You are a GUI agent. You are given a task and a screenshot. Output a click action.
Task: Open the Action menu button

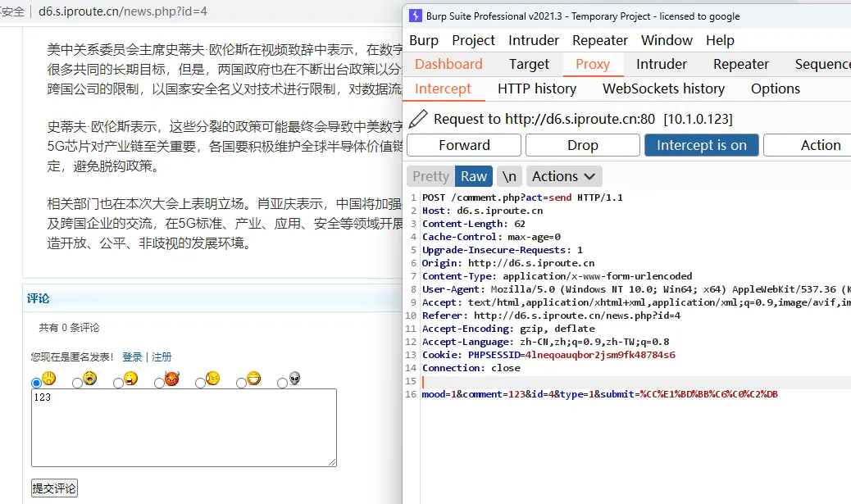pyautogui.click(x=820, y=145)
